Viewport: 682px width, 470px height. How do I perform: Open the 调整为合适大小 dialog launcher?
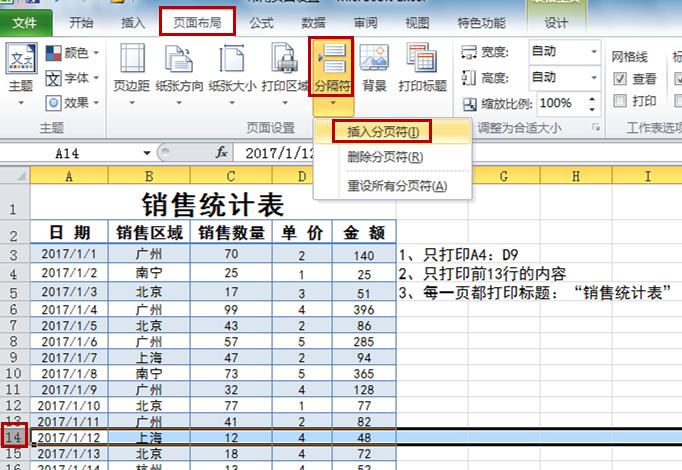[596, 128]
